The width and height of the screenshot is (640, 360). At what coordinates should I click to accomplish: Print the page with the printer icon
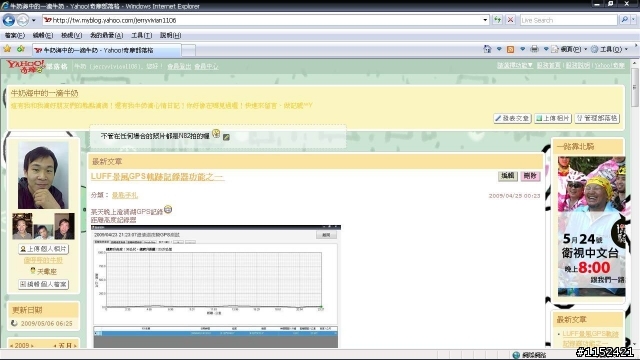[x=534, y=49]
